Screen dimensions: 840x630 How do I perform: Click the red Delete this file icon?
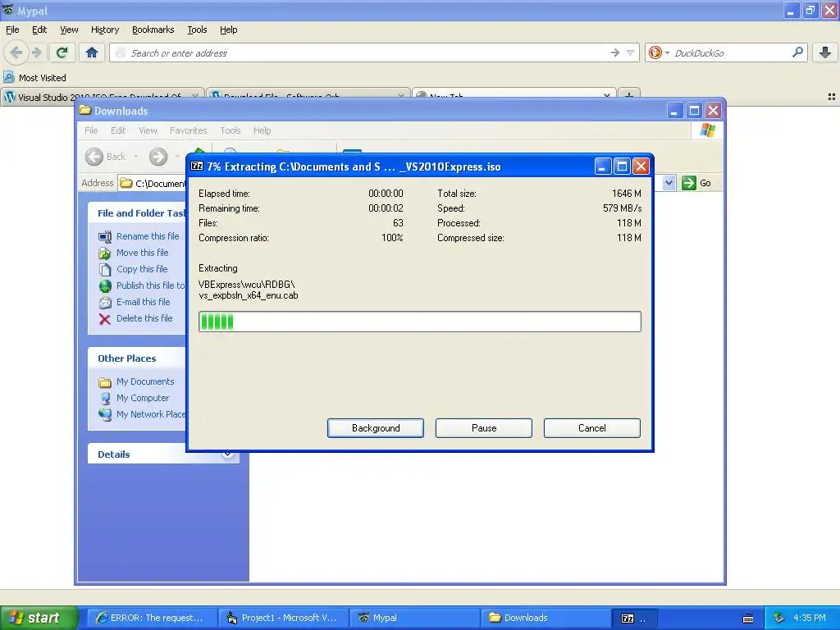point(105,319)
